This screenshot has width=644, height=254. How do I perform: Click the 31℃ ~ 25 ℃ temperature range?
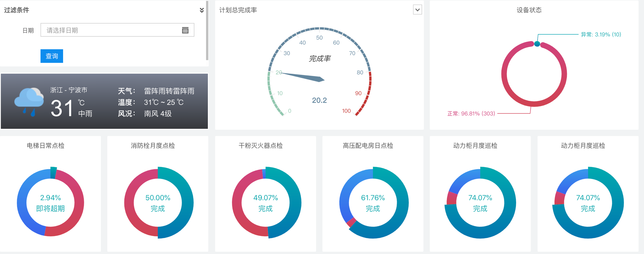click(x=164, y=102)
